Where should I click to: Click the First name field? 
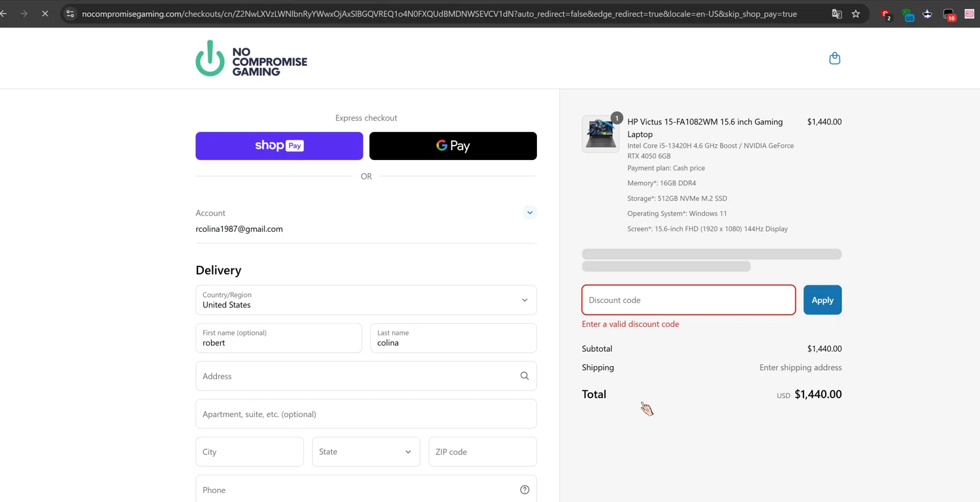point(279,338)
